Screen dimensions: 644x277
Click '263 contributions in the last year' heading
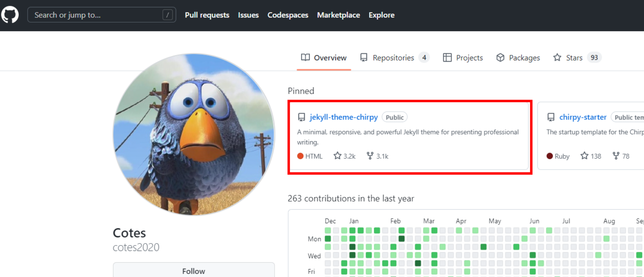[x=351, y=198]
